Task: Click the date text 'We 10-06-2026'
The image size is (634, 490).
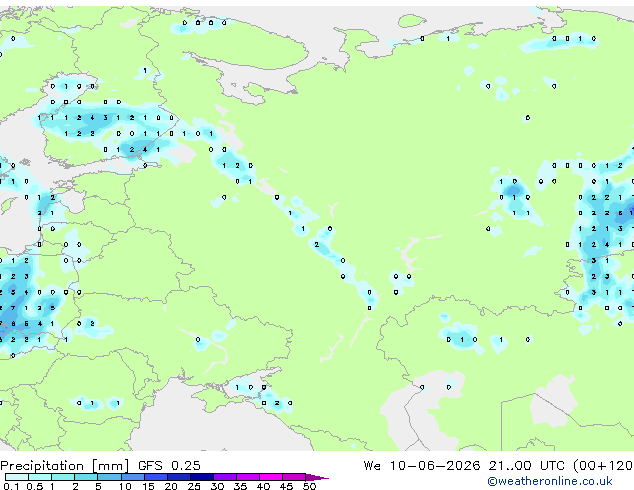Action: [422, 465]
